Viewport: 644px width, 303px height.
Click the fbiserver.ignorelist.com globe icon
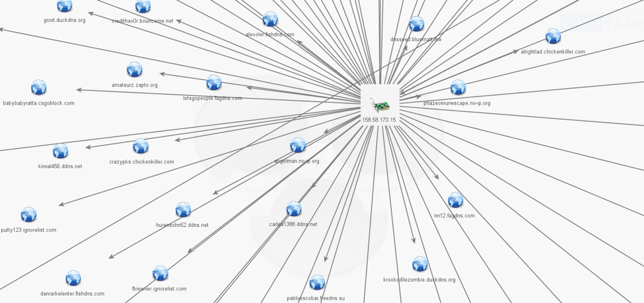(161, 273)
